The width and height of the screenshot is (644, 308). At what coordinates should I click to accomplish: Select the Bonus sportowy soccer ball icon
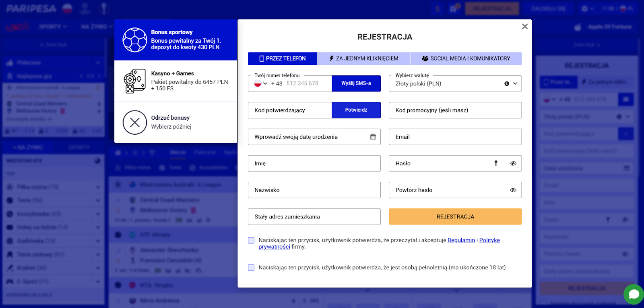click(x=134, y=40)
